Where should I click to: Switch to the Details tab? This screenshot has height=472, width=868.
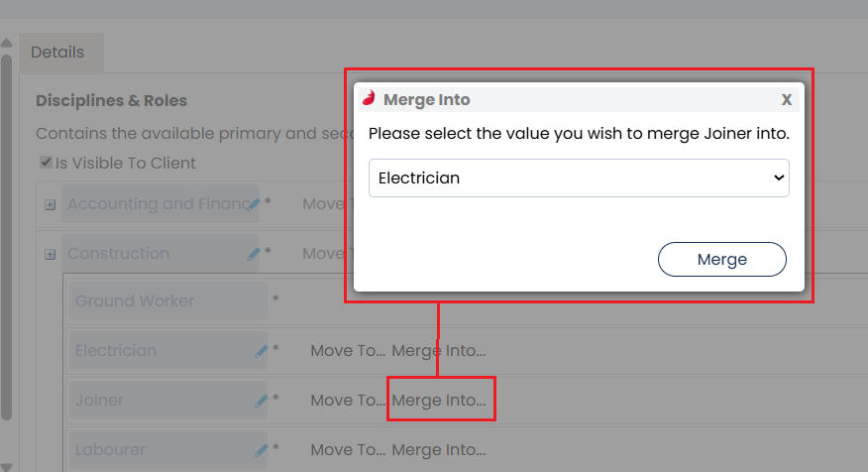[x=57, y=53]
